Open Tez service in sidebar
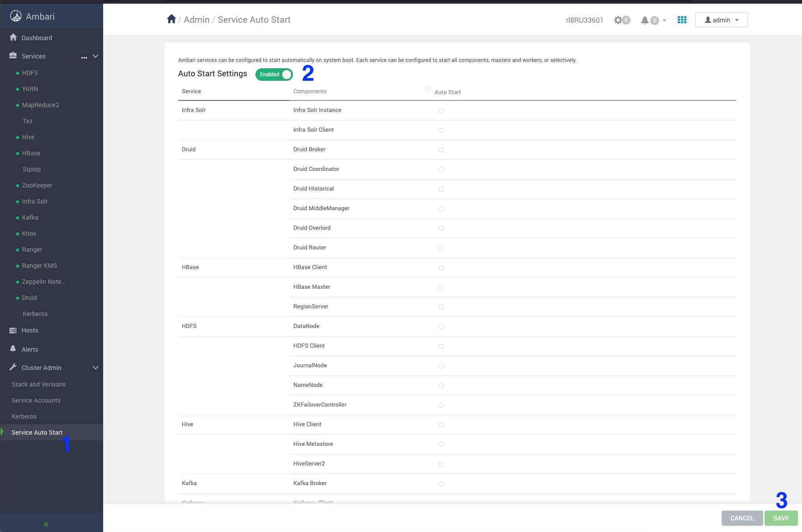This screenshot has width=802, height=532. pos(28,121)
